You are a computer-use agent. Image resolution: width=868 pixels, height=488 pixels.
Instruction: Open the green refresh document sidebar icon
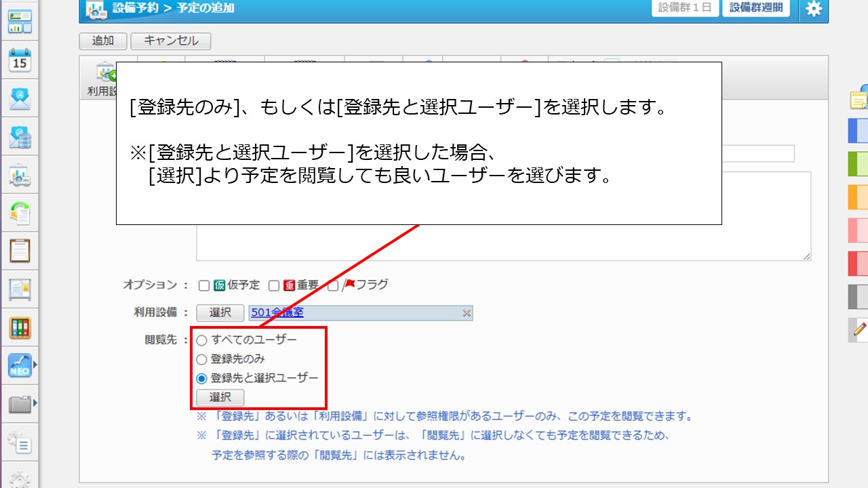20,213
